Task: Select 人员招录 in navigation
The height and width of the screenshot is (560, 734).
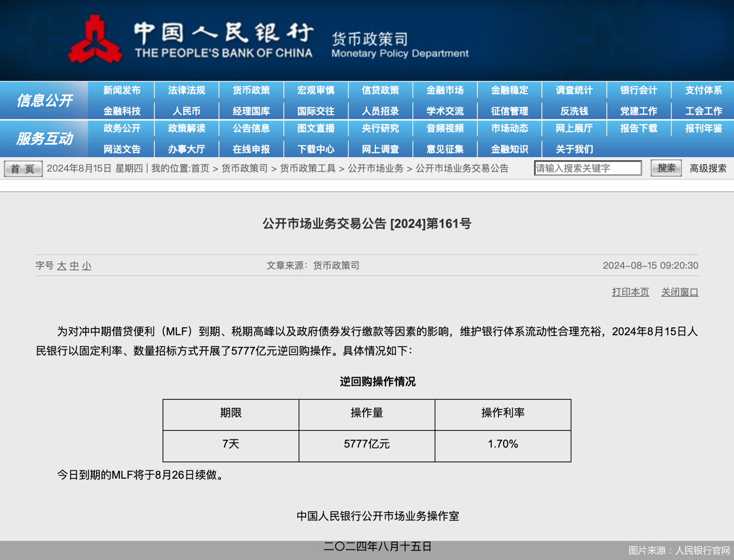Action: pos(380,111)
